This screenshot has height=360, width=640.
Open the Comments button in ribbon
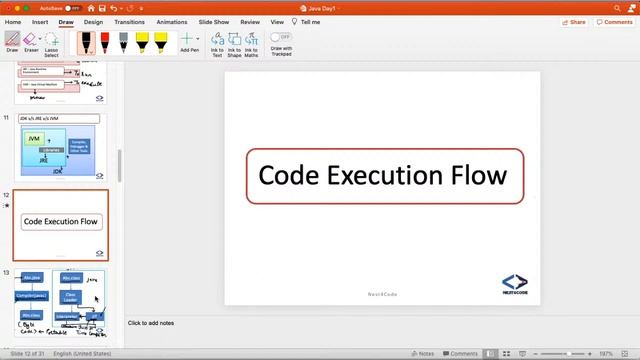tap(614, 22)
